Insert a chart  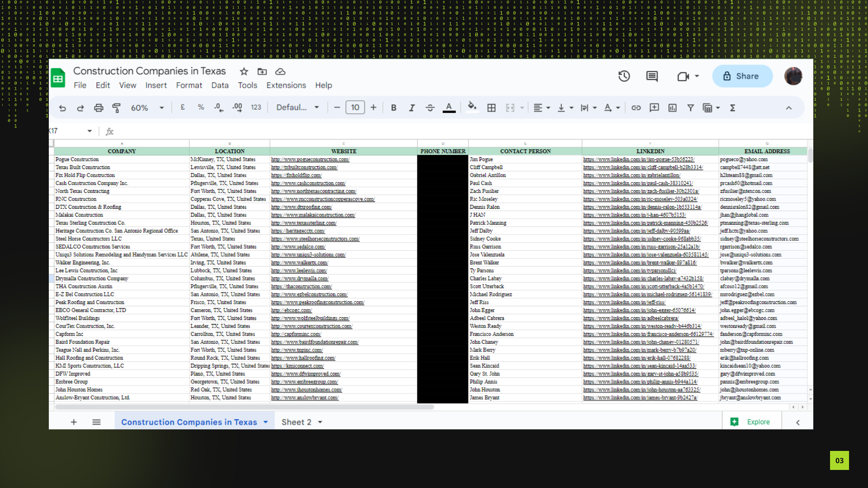pyautogui.click(x=673, y=108)
